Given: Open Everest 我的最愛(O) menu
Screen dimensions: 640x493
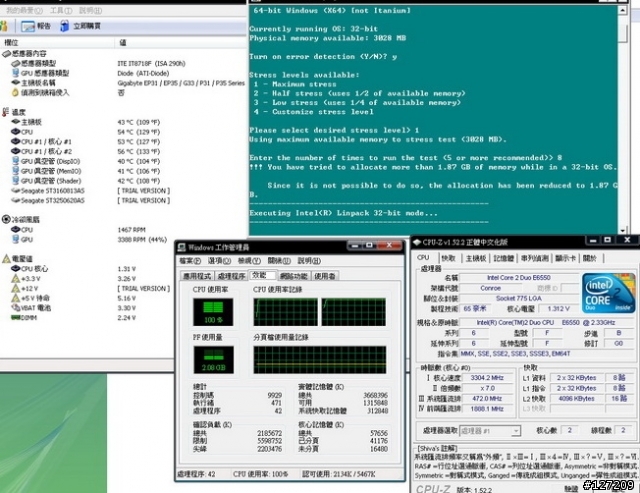Looking at the screenshot, I should [24, 10].
